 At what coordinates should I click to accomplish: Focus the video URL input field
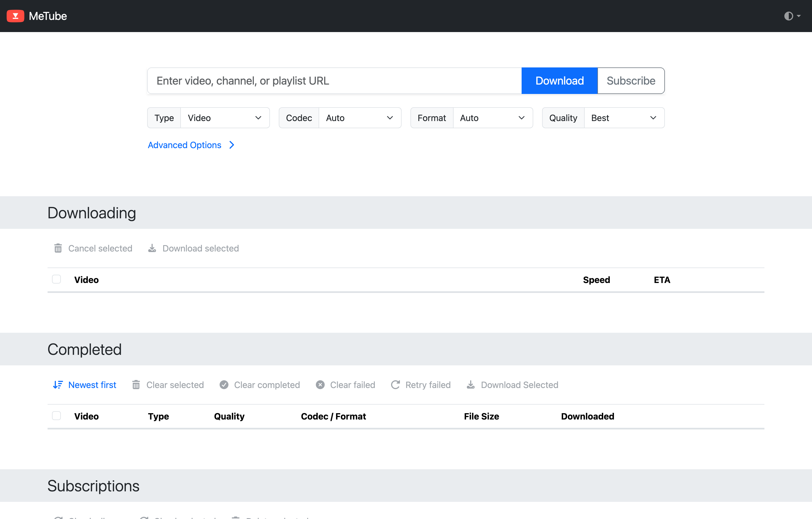(x=335, y=81)
